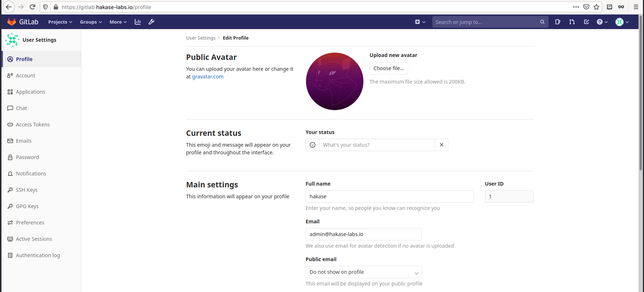Click the User Settings avatar icon in the sidebar

[12, 40]
